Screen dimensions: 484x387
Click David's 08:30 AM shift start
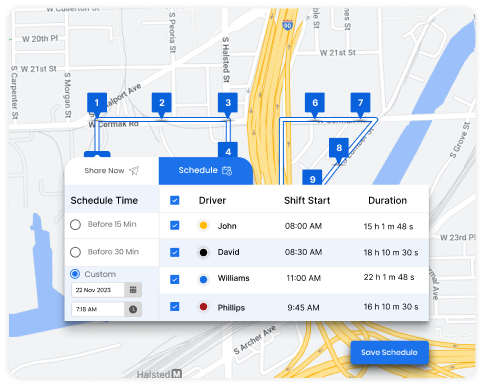click(x=303, y=252)
